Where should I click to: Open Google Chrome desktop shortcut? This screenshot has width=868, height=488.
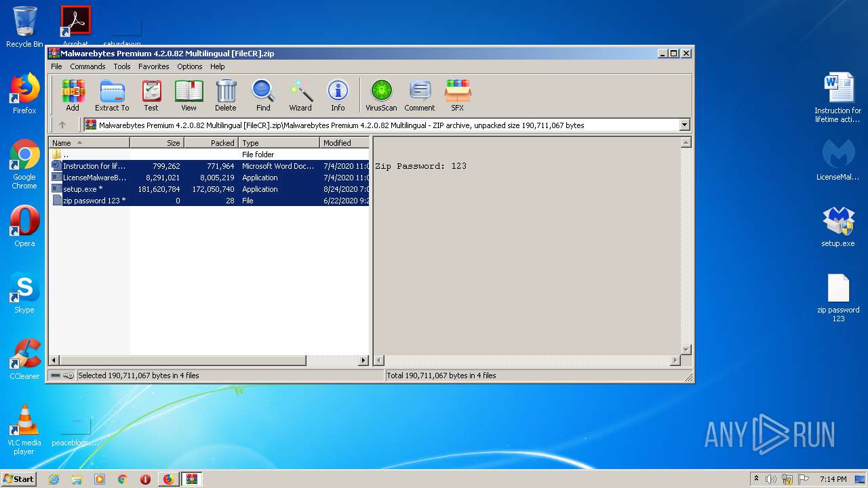coord(24,164)
